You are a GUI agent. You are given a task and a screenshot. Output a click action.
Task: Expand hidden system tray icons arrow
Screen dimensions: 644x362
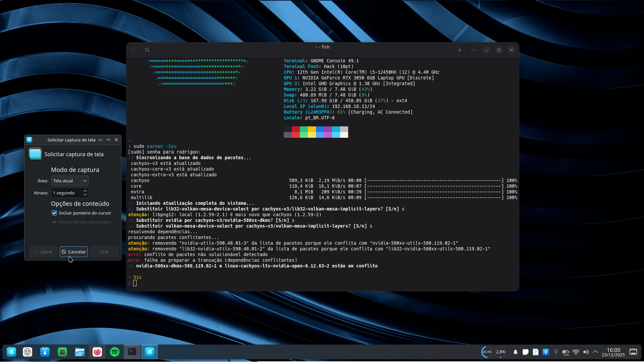[x=595, y=352]
